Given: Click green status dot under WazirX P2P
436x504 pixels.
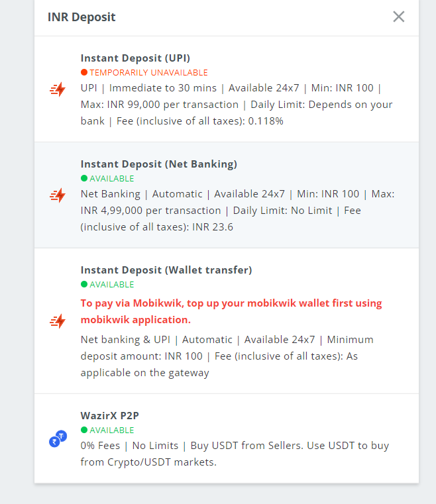Looking at the screenshot, I should click(x=84, y=430).
